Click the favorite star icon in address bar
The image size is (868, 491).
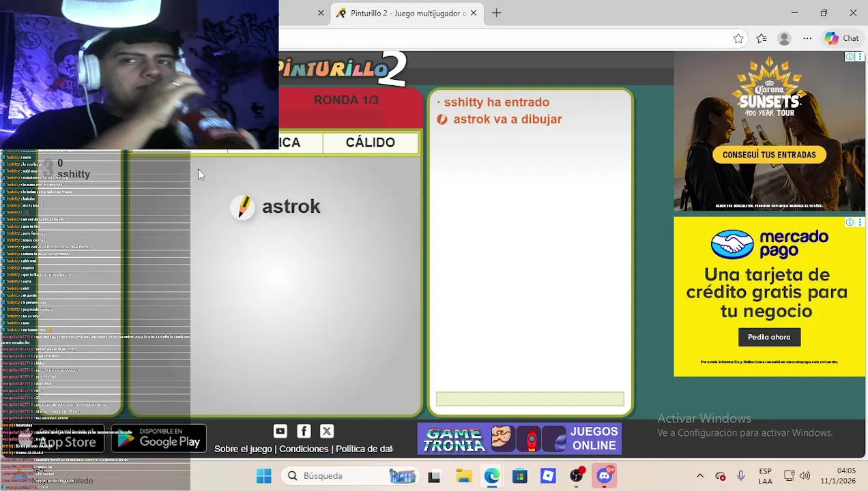pyautogui.click(x=738, y=39)
